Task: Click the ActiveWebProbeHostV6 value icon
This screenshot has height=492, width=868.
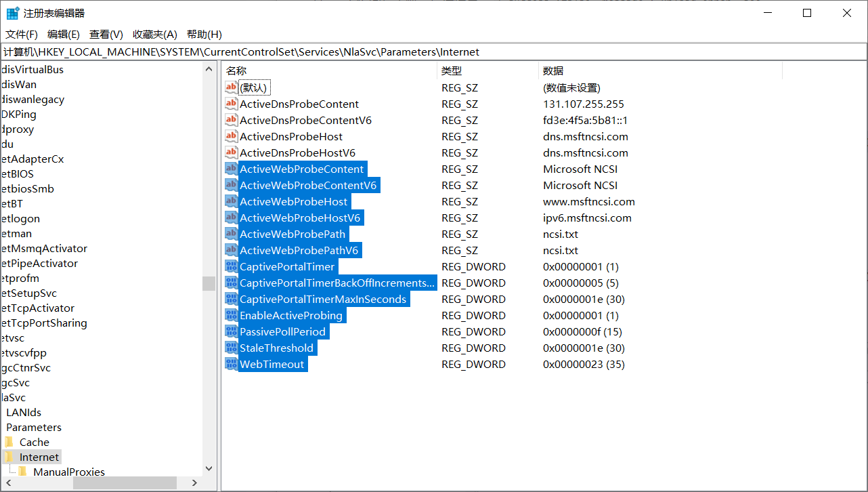Action: 231,218
